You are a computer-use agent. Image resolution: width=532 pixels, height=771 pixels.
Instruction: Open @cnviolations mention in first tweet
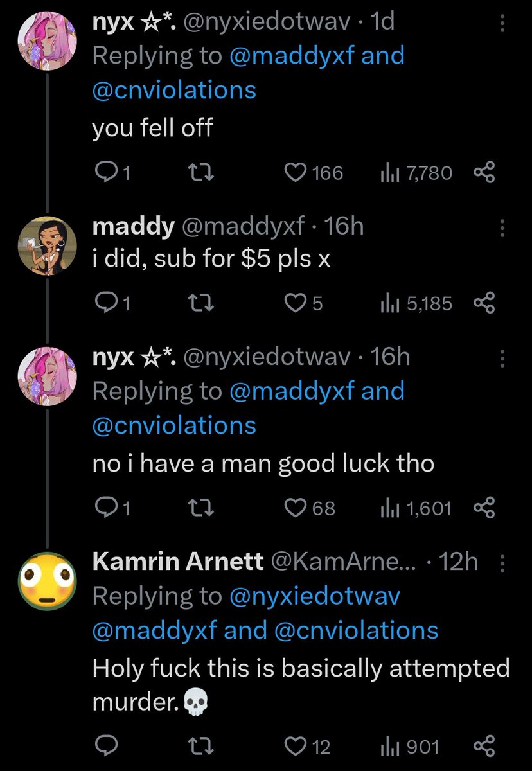pos(174,89)
